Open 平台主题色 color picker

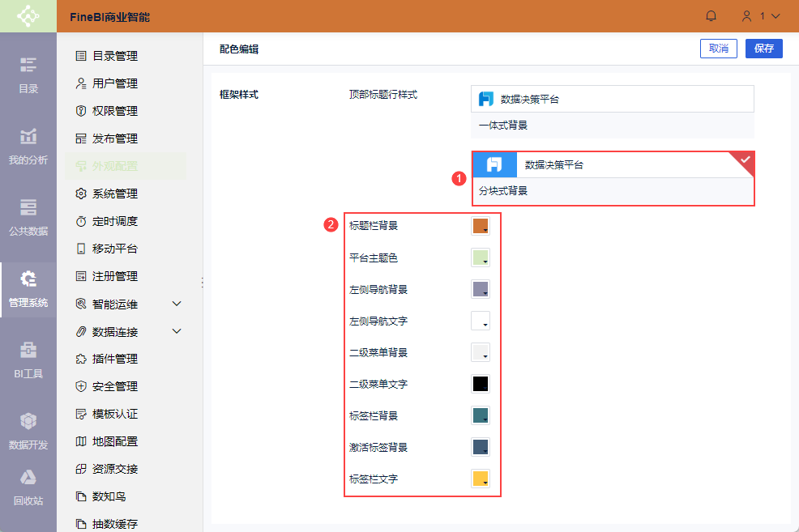481,257
